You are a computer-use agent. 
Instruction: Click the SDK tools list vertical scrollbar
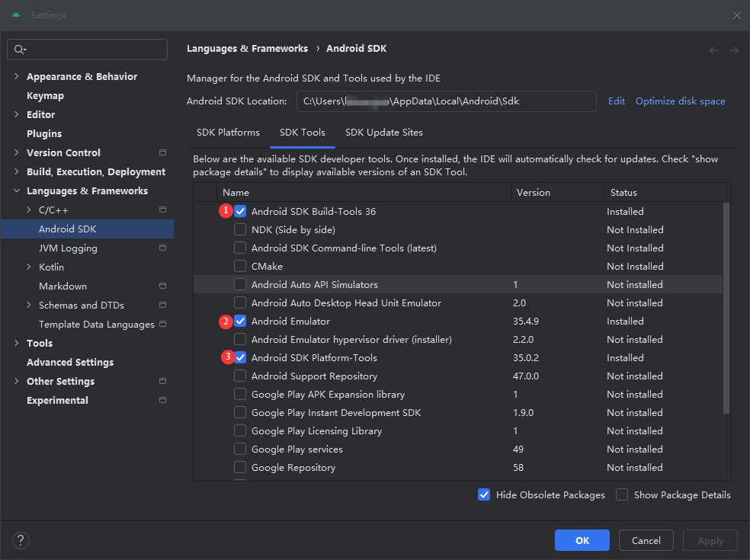[726, 309]
